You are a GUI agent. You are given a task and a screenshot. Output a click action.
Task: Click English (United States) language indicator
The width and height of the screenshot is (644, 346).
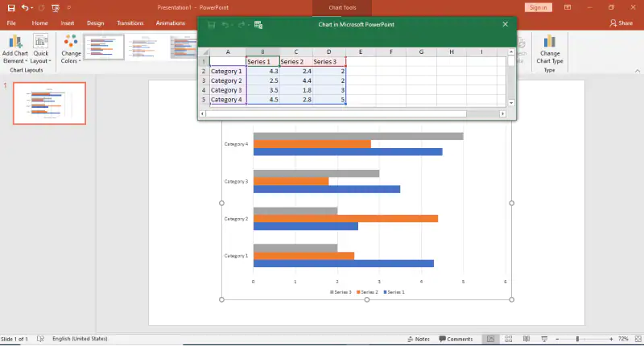pyautogui.click(x=80, y=339)
